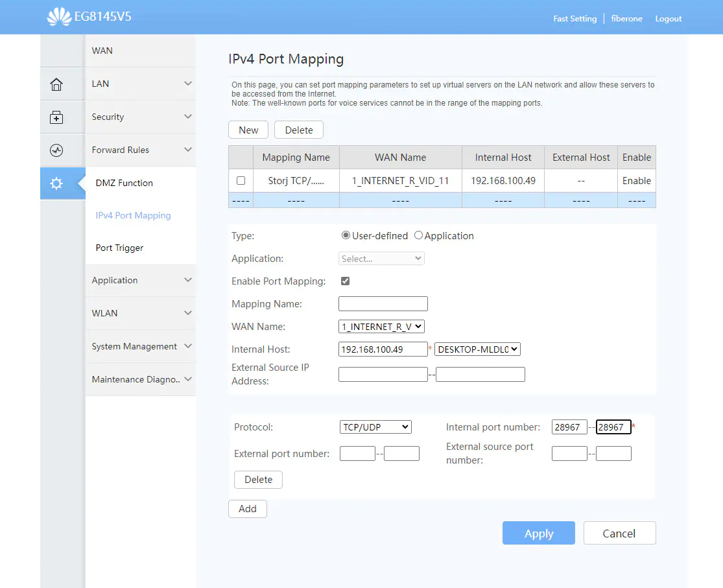
Task: Open the DMZ Function page
Action: (124, 183)
